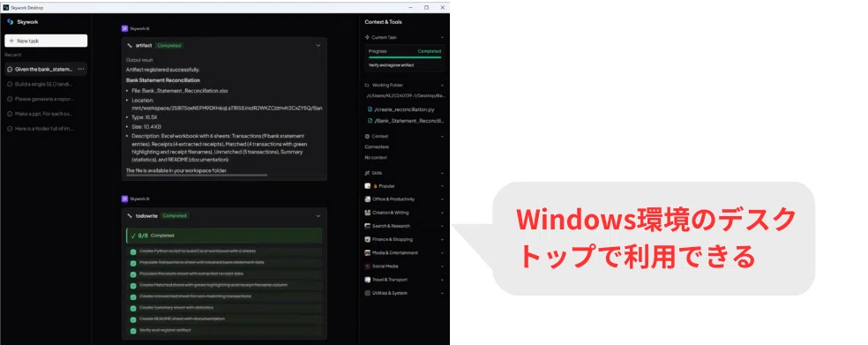This screenshot has width=868, height=345.
Task: Toggle checkbox 'Create Unmatched sheet'
Action: click(133, 296)
